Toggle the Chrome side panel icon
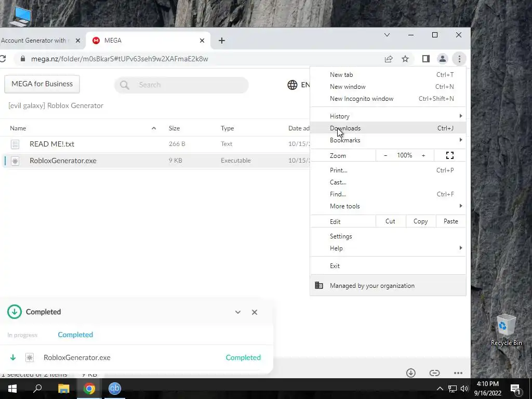 (x=426, y=59)
